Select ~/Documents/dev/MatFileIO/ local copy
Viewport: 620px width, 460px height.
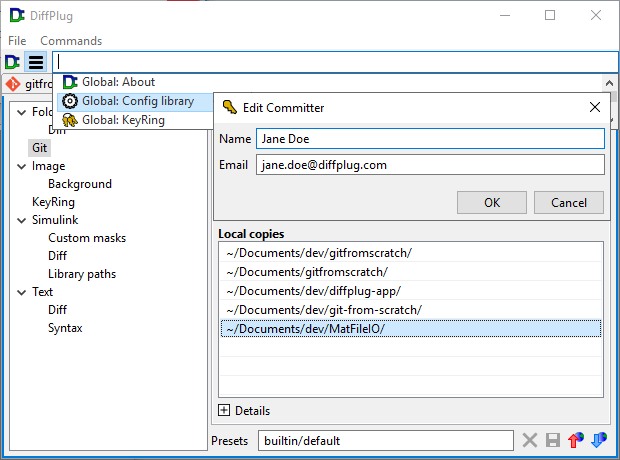pos(411,329)
